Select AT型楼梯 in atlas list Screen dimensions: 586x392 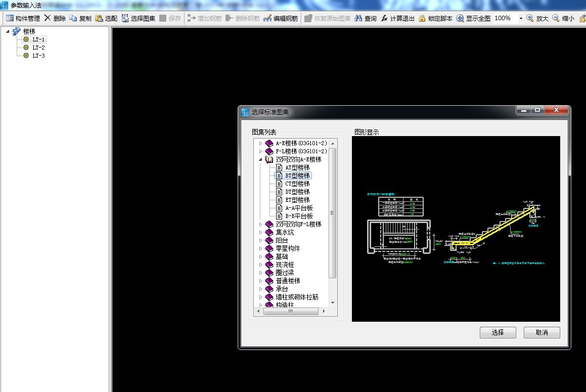point(297,167)
